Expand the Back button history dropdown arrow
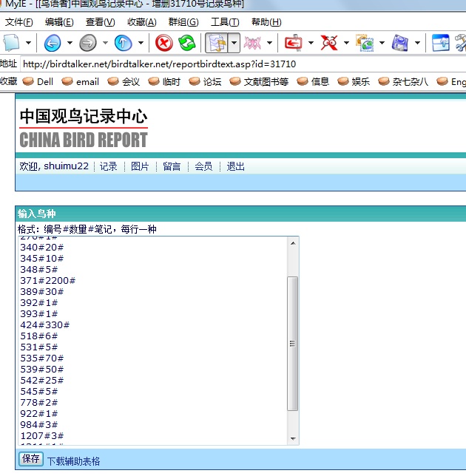 (70, 43)
